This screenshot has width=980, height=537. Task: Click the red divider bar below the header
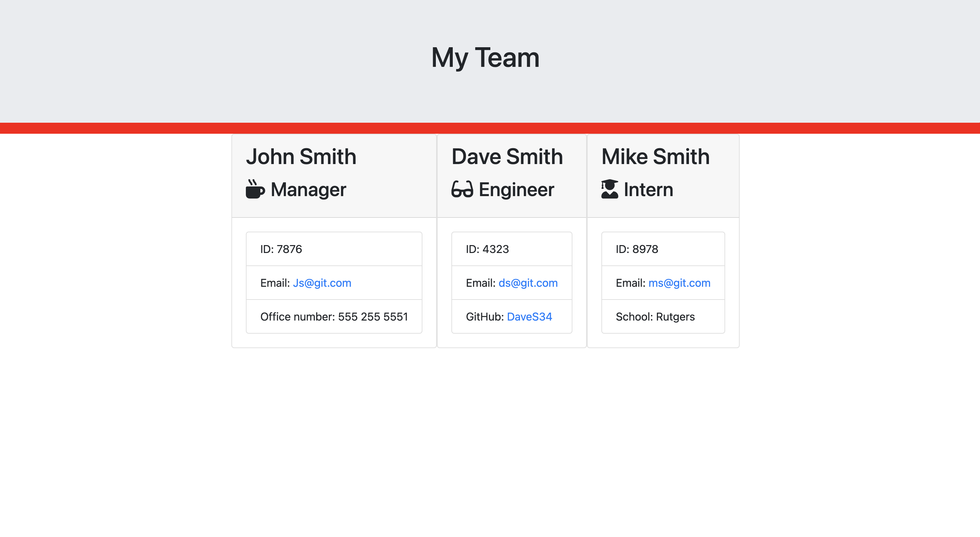(x=490, y=127)
